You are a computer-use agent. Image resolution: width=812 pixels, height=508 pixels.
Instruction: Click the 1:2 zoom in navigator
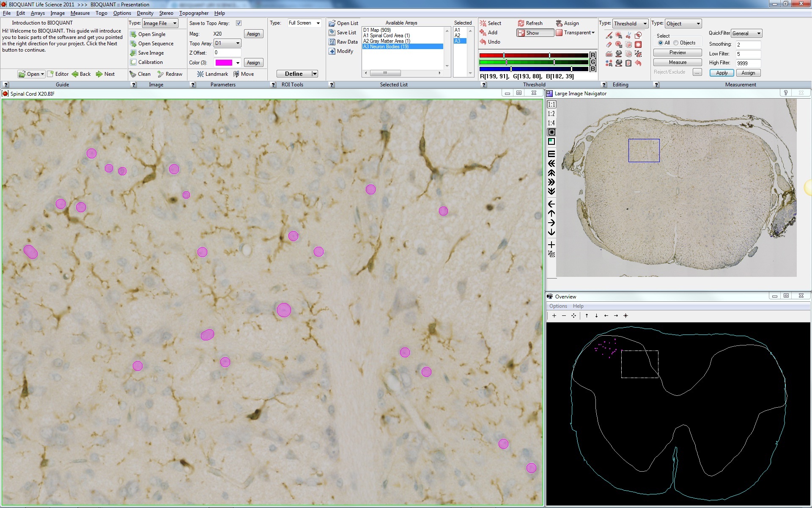point(551,113)
